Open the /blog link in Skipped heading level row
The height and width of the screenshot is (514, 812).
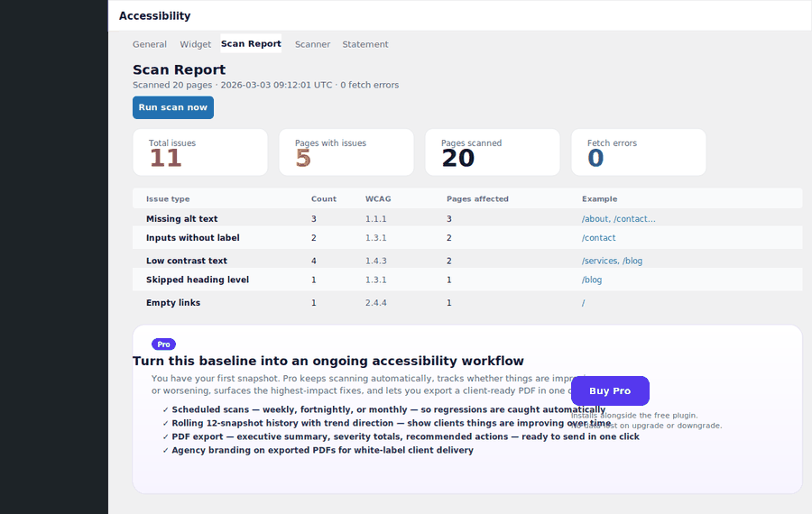pyautogui.click(x=591, y=280)
